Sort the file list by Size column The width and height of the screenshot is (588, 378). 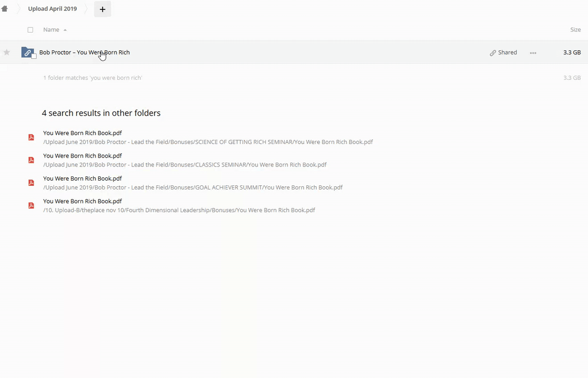point(575,30)
